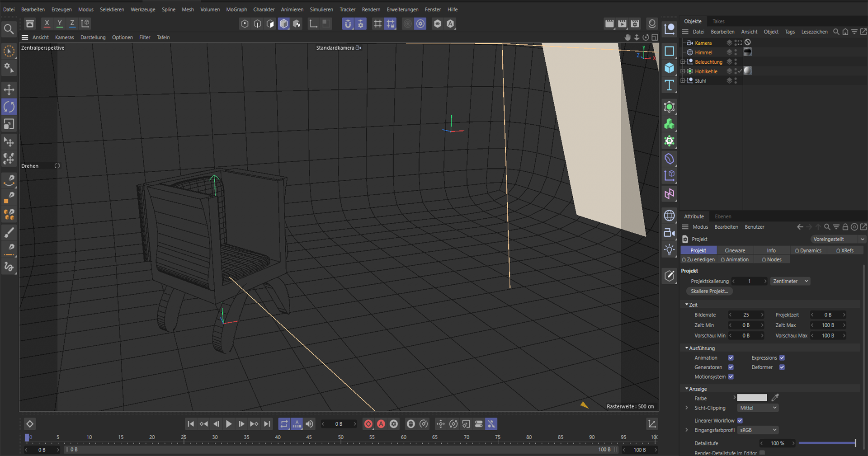The width and height of the screenshot is (868, 456).
Task: Toggle X axis lock
Action: [47, 24]
